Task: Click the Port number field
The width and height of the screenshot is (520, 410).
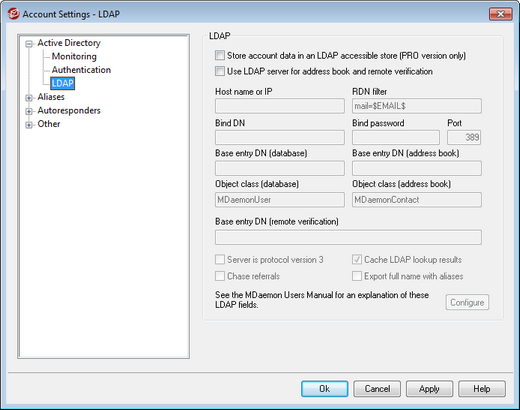Action: coord(464,137)
